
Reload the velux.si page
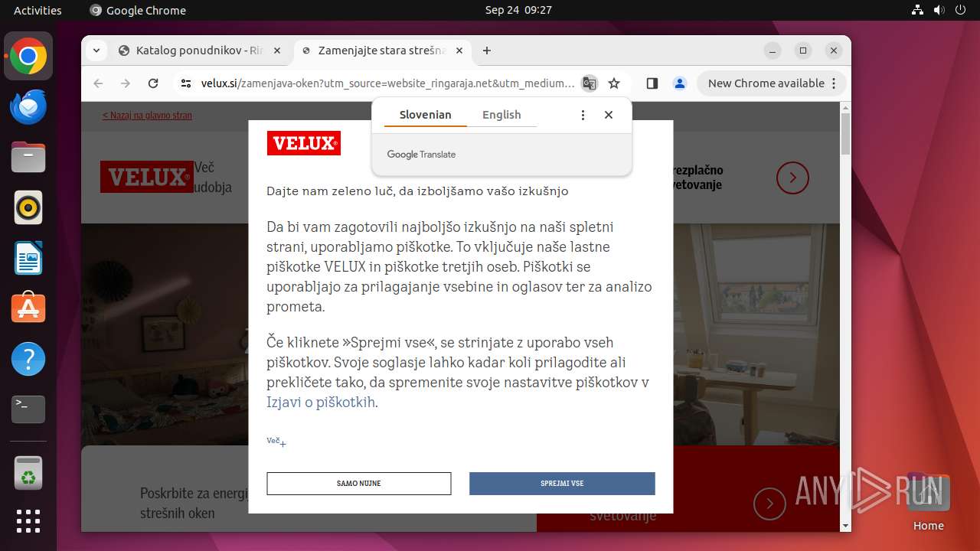pos(153,83)
